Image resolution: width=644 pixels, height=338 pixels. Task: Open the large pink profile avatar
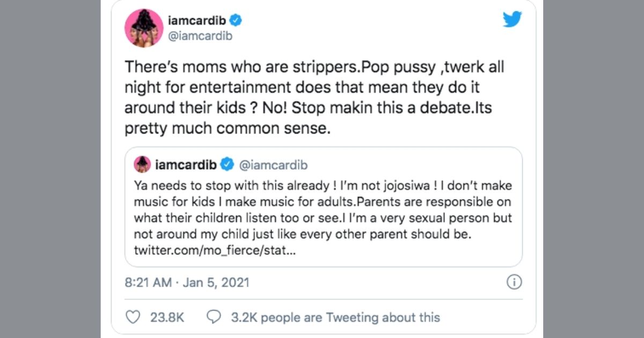[144, 28]
